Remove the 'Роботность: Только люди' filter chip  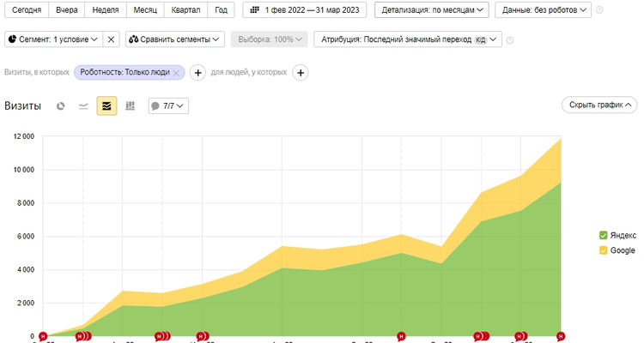(x=176, y=73)
